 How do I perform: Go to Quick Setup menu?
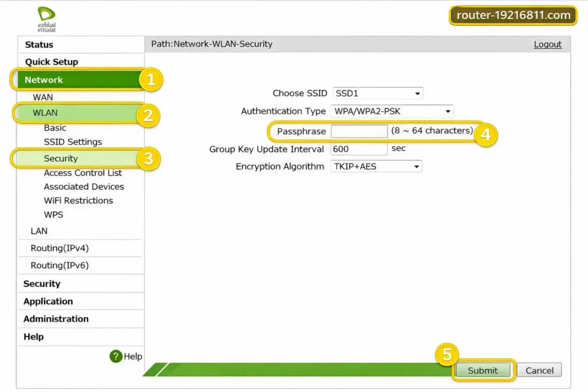(x=51, y=62)
